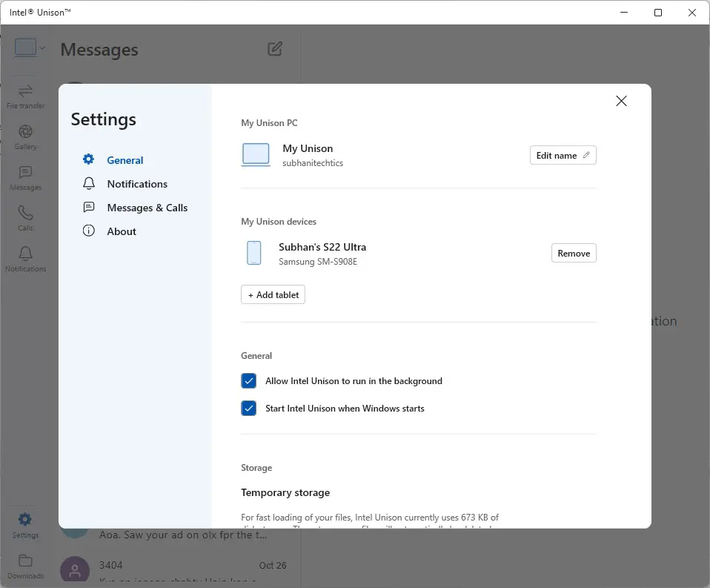
Task: Click the Samsung SM-S908E model text
Action: click(x=318, y=262)
